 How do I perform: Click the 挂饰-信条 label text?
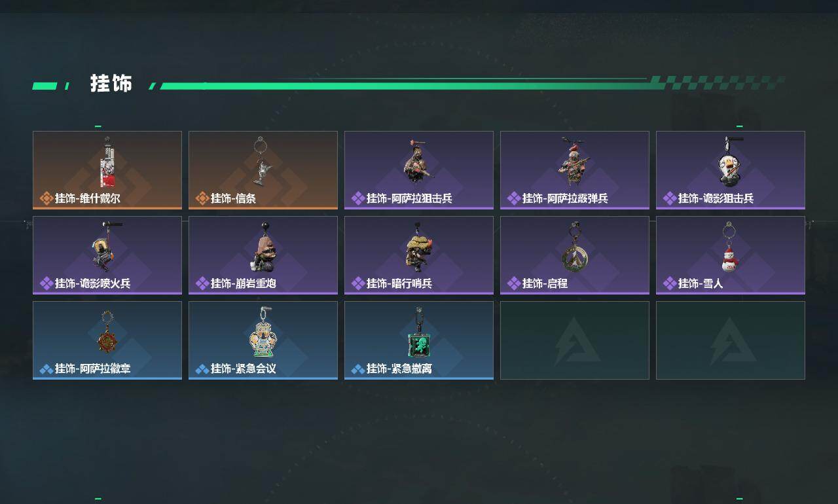(x=233, y=198)
